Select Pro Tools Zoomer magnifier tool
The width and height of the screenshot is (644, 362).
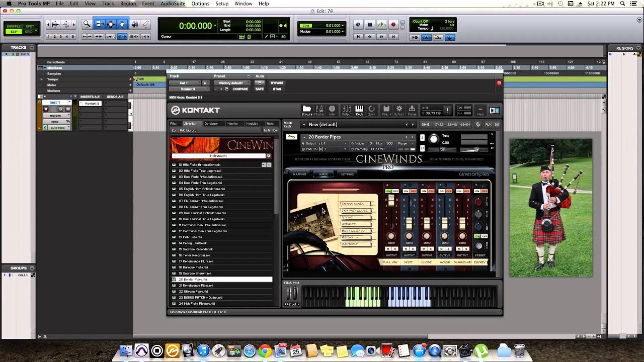pyautogui.click(x=87, y=24)
